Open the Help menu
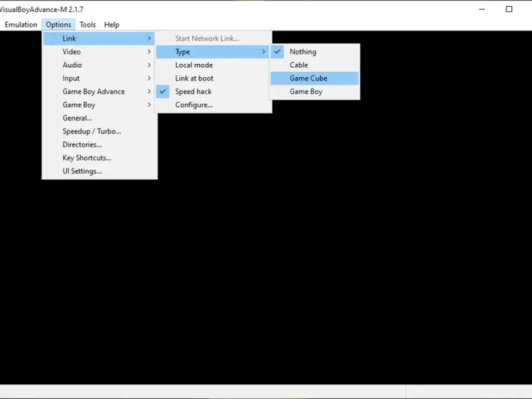This screenshot has height=399, width=532. point(112,25)
